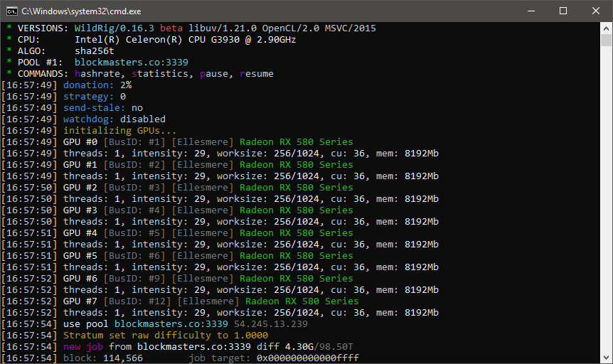
Task: Click job target 0x000000000000ffff
Action: pyautogui.click(x=308, y=358)
